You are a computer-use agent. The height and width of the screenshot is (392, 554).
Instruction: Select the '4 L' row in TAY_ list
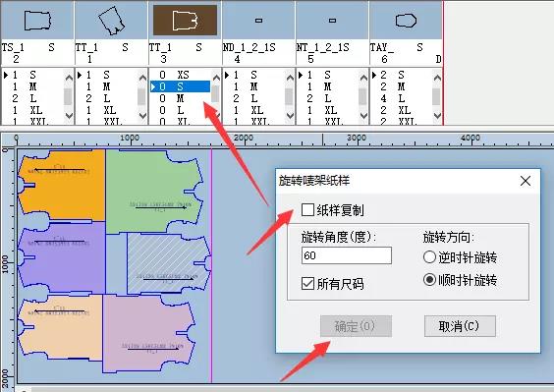click(402, 98)
